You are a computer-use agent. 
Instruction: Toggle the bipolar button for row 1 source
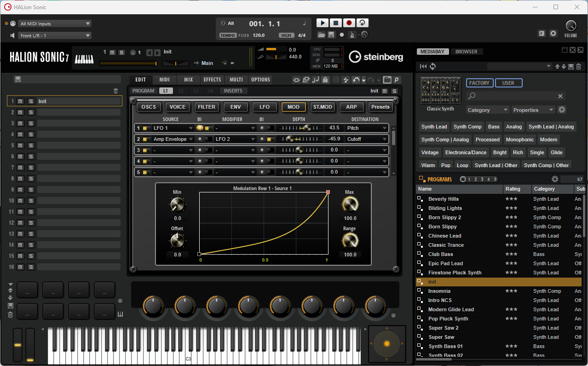[x=200, y=128]
